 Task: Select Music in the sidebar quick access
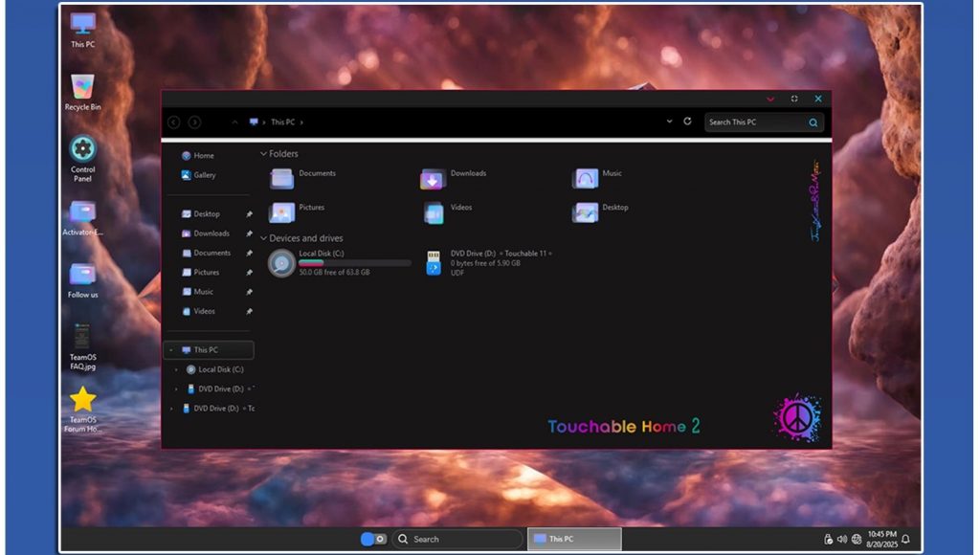197,291
